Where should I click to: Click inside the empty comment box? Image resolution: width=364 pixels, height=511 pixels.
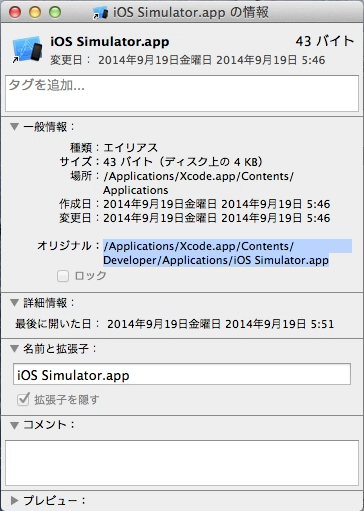pos(182,463)
